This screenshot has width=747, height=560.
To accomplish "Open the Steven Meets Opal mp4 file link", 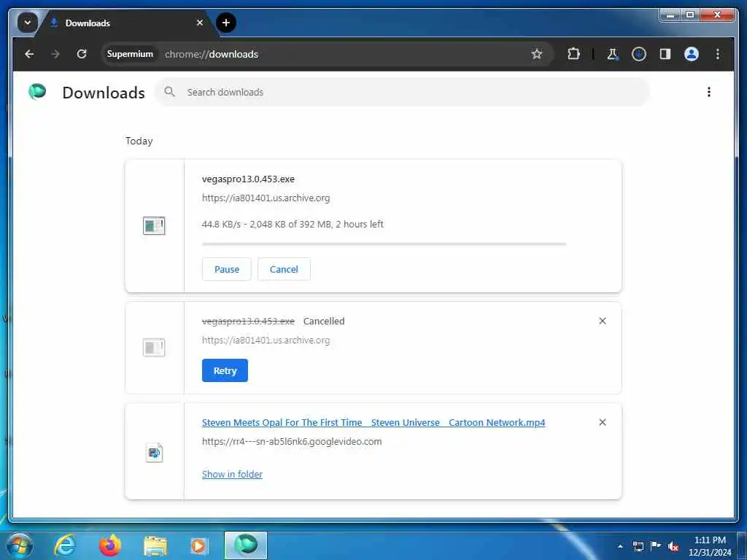I will tap(373, 422).
